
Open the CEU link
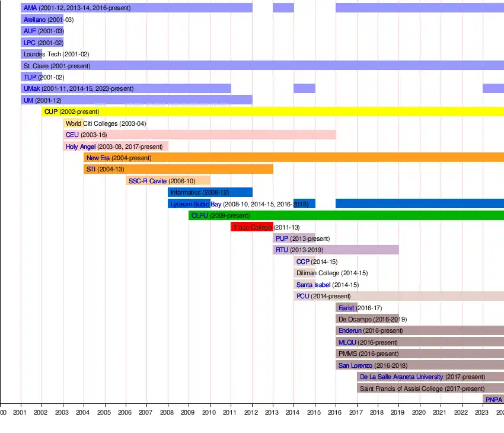[x=72, y=135]
